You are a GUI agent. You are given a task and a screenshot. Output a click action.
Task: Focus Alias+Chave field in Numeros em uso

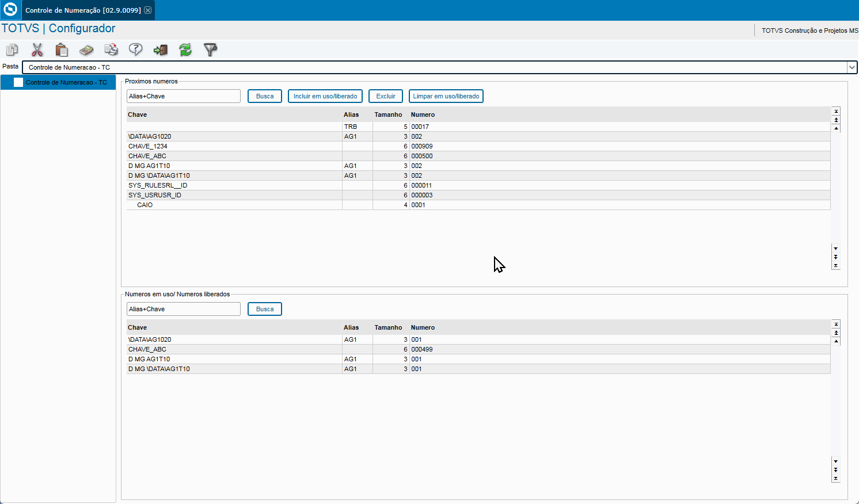184,309
